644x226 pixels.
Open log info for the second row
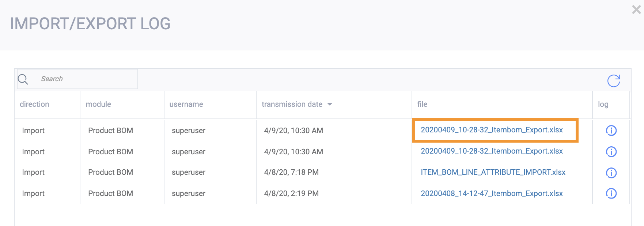(611, 152)
